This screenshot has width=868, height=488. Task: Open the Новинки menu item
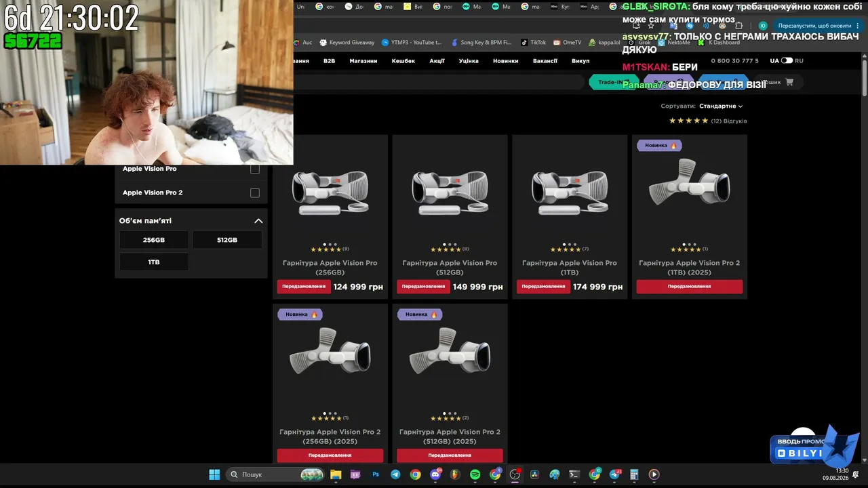point(506,61)
